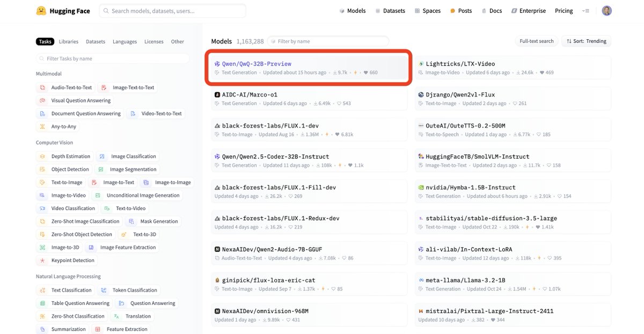
Task: Click the Keypoint Detection task icon
Action: (x=43, y=260)
